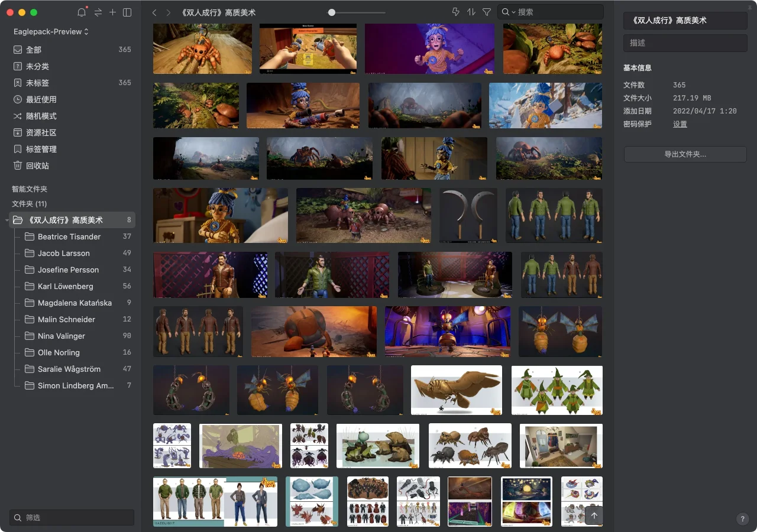Select 未标签 in the sidebar
This screenshot has height=532, width=757.
click(72, 83)
